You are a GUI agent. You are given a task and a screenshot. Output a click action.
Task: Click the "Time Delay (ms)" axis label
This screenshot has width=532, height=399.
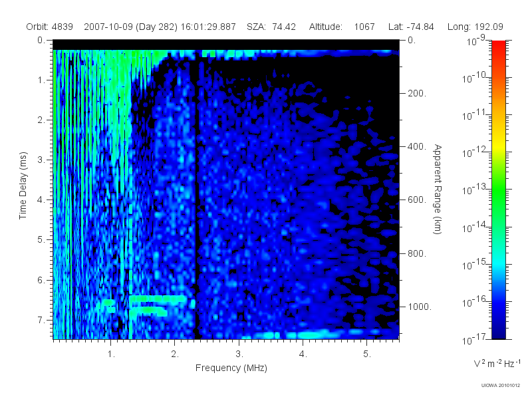click(23, 186)
